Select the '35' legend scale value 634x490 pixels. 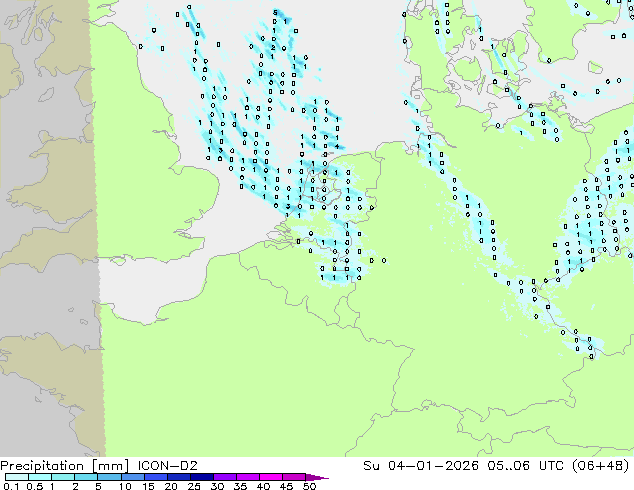point(240,486)
